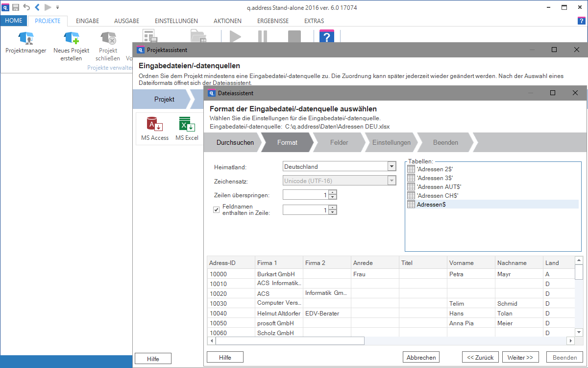Screen dimensions: 588x368
Task: Open the Heimatland dropdown
Action: coord(391,166)
